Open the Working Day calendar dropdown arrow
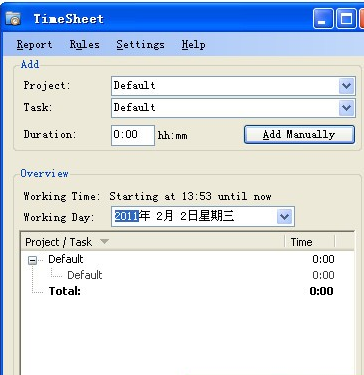Image resolution: width=364 pixels, height=375 pixels. tap(284, 217)
